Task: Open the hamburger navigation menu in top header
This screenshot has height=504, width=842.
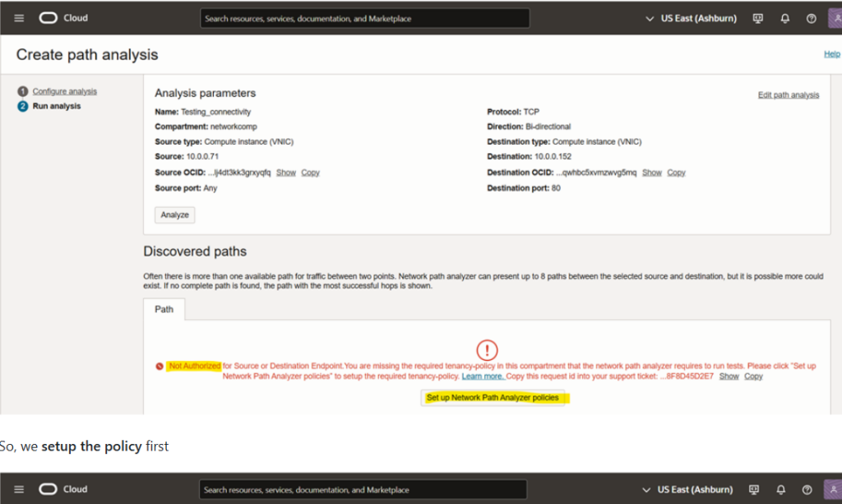Action: 20,18
